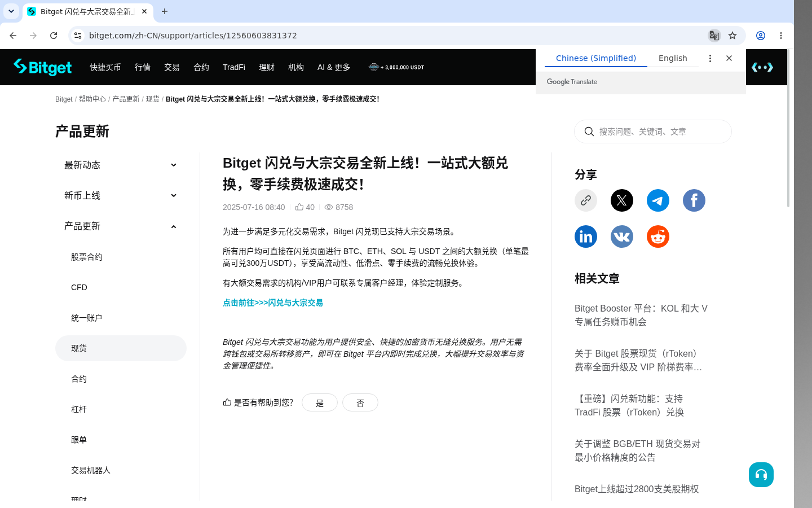Image resolution: width=812 pixels, height=508 pixels.
Task: Select 跟单 in sidebar
Action: click(x=121, y=440)
